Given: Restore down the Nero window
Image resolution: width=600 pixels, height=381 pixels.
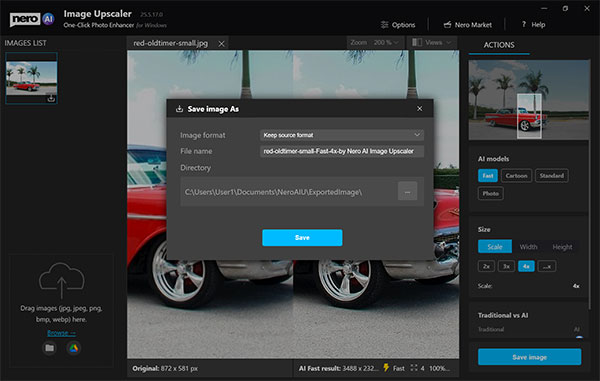Looking at the screenshot, I should [565, 8].
